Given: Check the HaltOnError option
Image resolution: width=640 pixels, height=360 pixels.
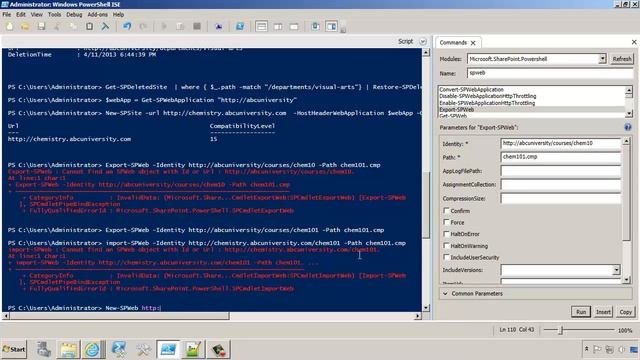Looking at the screenshot, I should tap(446, 234).
